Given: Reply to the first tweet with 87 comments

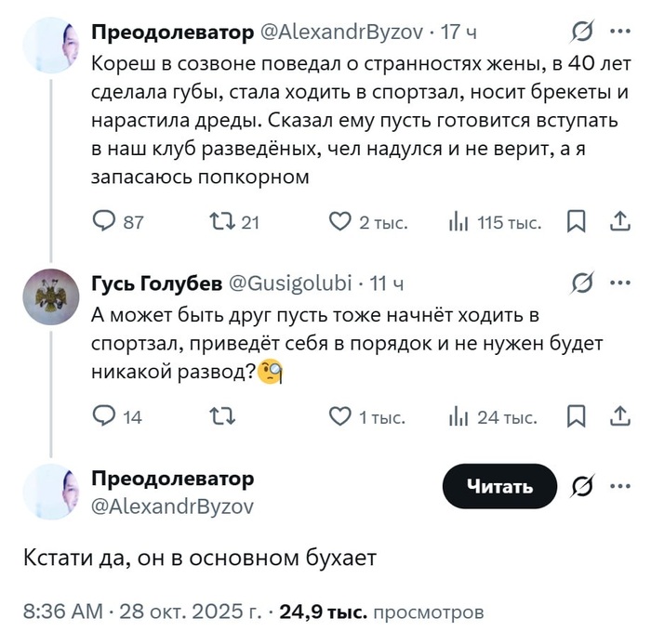Looking at the screenshot, I should [105, 222].
